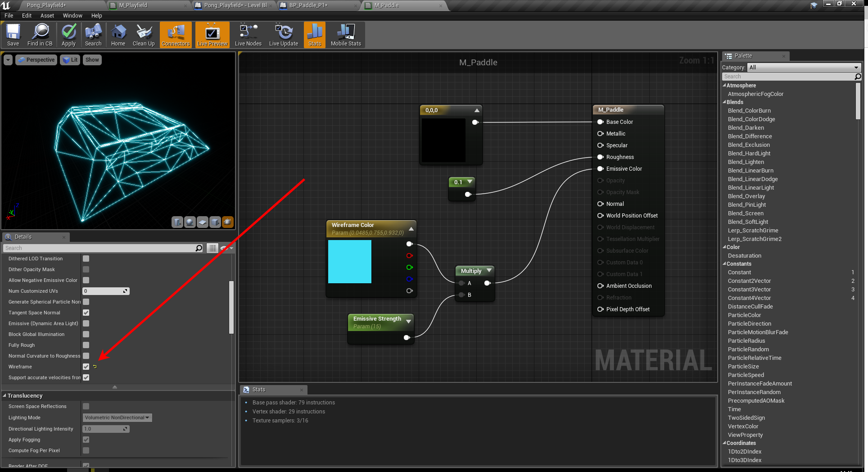Open the File menu
The height and width of the screenshot is (472, 868).
pyautogui.click(x=9, y=15)
